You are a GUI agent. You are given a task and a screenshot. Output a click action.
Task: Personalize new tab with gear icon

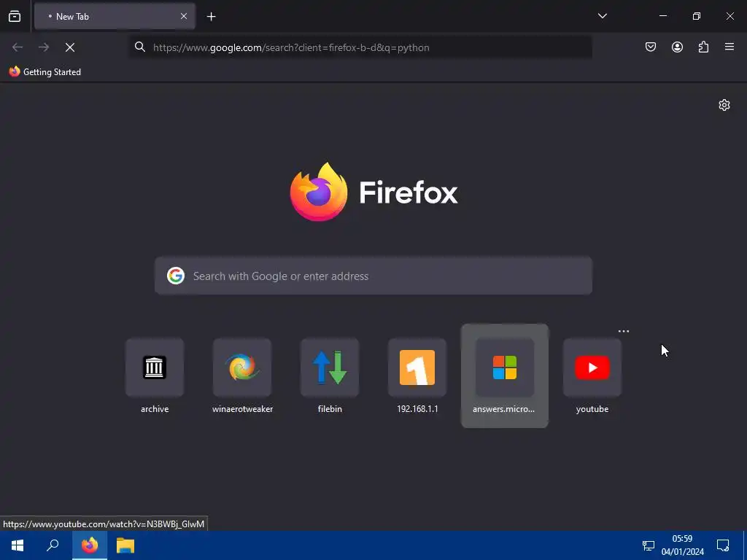(x=724, y=105)
